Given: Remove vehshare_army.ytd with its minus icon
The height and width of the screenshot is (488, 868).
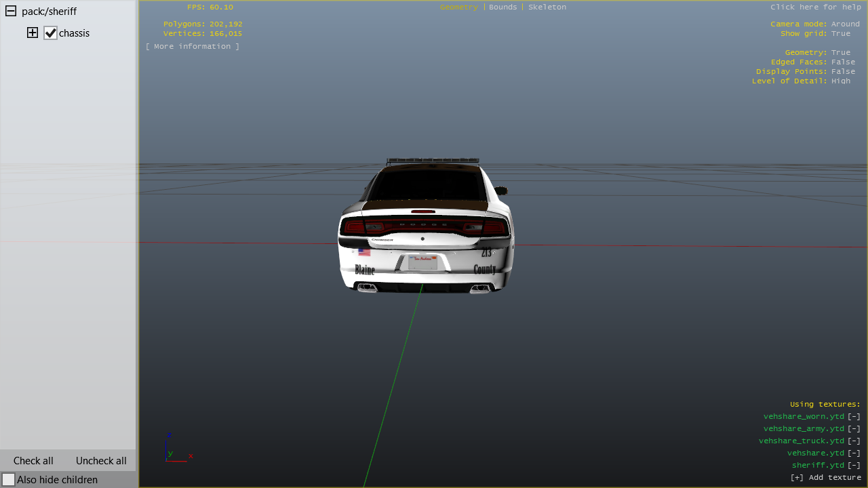Looking at the screenshot, I should (854, 428).
